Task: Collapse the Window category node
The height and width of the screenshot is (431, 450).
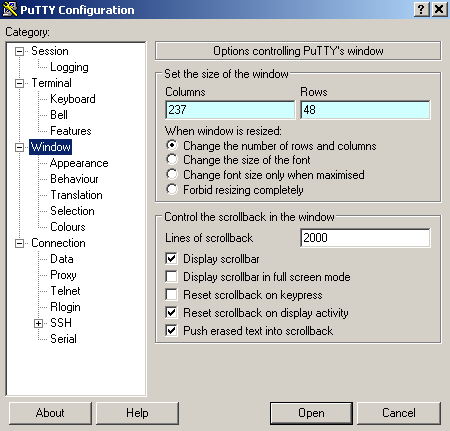Action: 20,147
